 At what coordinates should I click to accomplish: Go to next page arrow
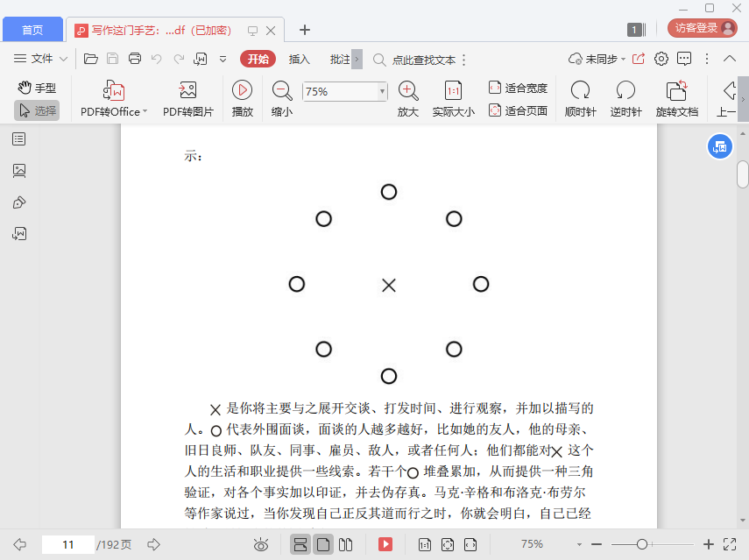coord(153,544)
